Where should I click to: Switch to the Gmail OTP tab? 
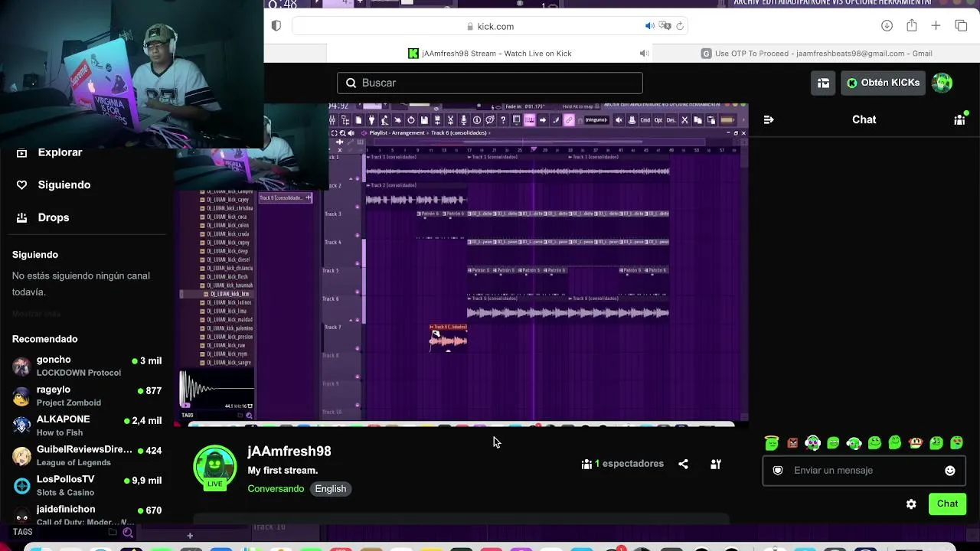816,54
